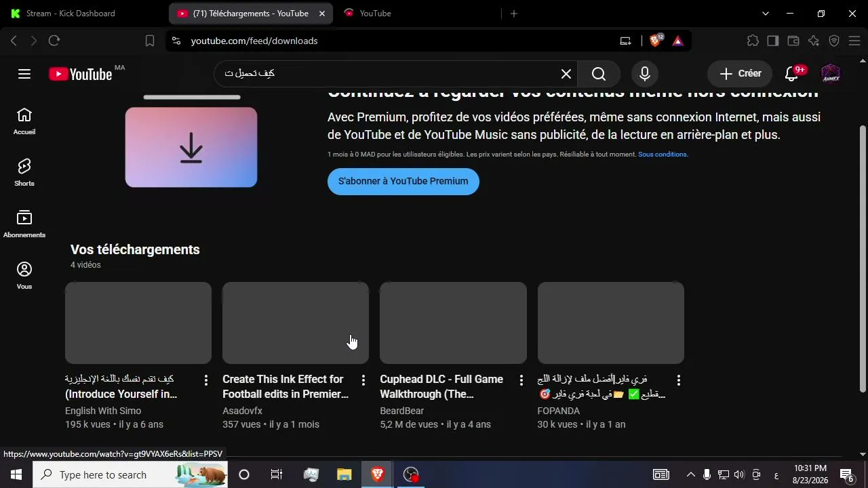Open the English With Simo video thumbnail
868x488 pixels.
coord(138,323)
